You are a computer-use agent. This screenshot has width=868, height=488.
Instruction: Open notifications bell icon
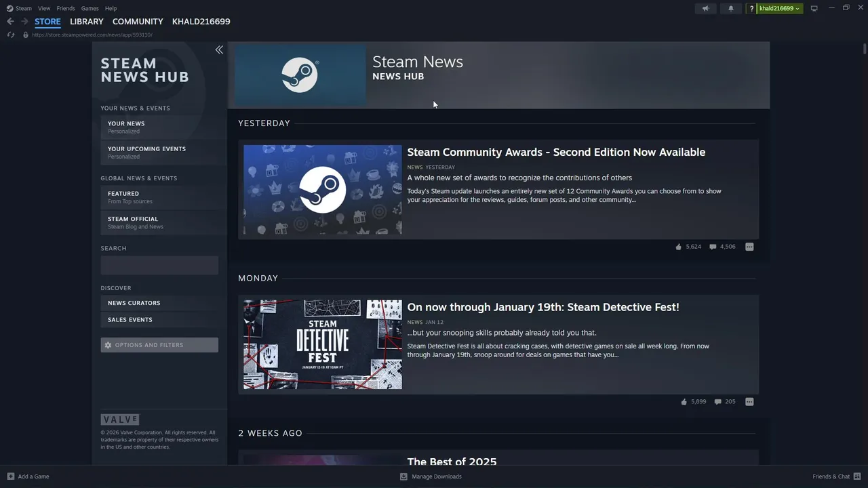pyautogui.click(x=731, y=8)
